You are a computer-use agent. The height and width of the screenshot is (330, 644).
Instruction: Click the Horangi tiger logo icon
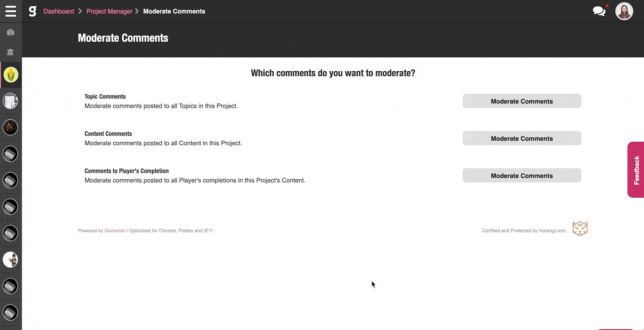(580, 229)
